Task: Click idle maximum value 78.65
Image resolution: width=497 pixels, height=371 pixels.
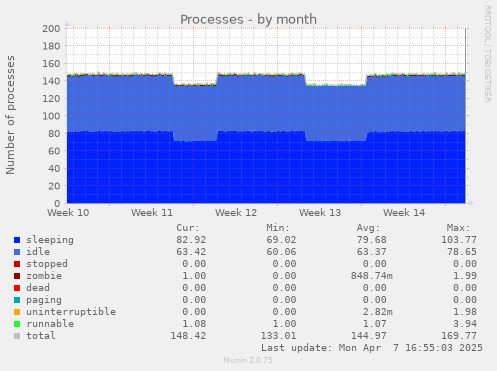Action: [462, 252]
